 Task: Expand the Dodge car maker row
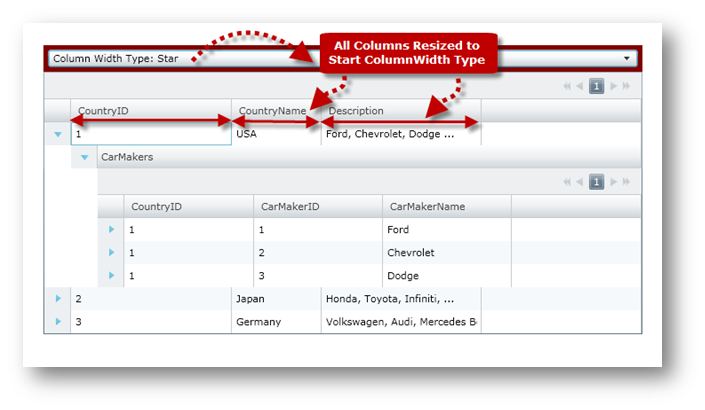(111, 276)
